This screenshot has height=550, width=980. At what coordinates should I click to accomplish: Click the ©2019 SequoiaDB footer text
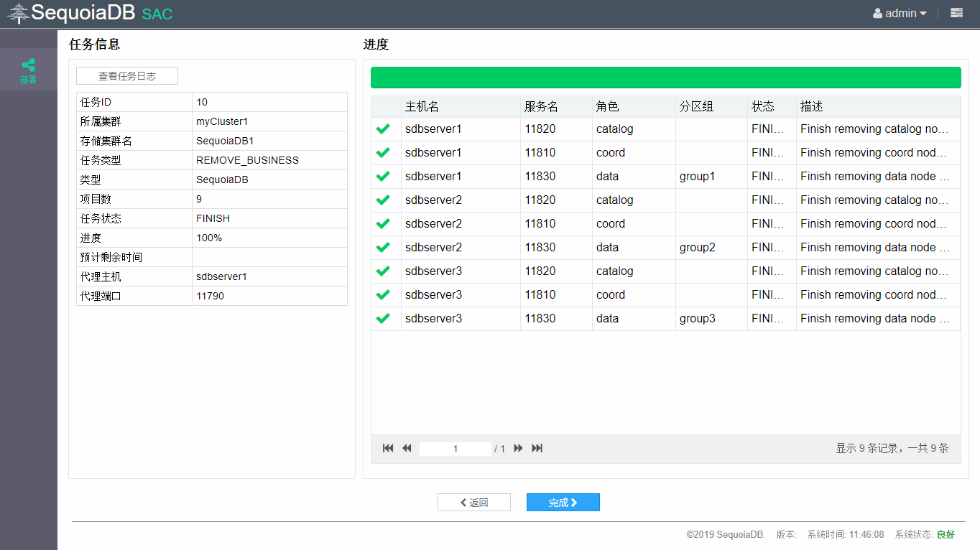coord(726,534)
